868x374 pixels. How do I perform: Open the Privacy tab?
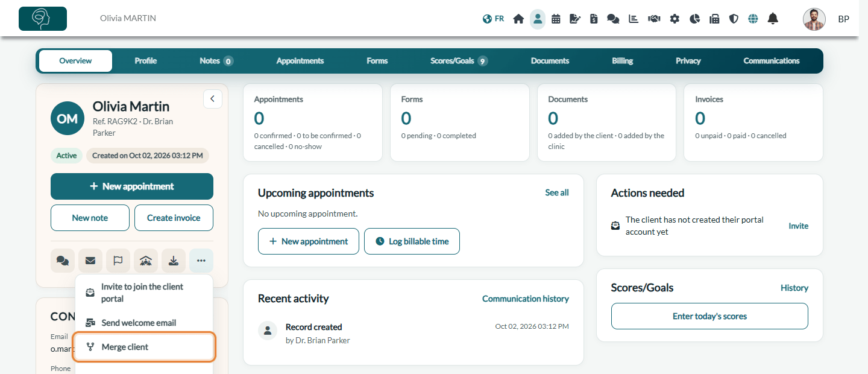688,61
